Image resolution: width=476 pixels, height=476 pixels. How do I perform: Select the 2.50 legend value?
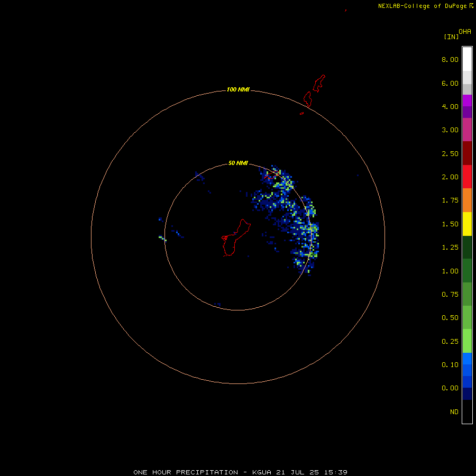450,153
